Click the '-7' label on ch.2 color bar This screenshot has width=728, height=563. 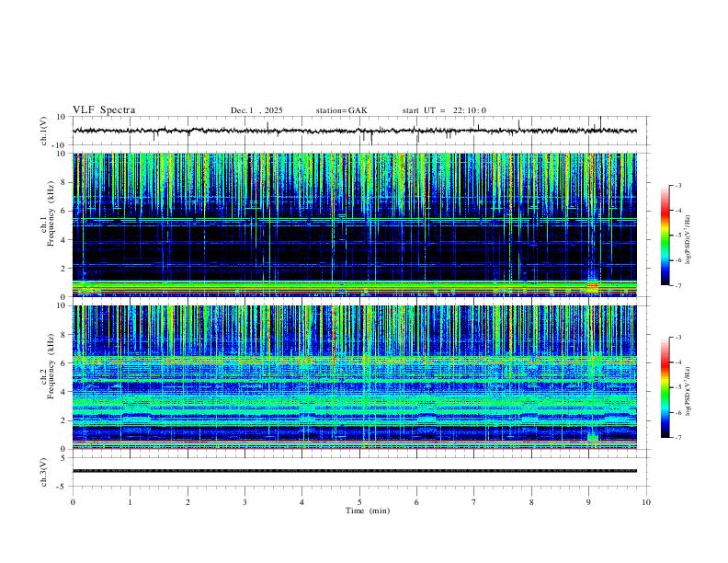pos(677,437)
